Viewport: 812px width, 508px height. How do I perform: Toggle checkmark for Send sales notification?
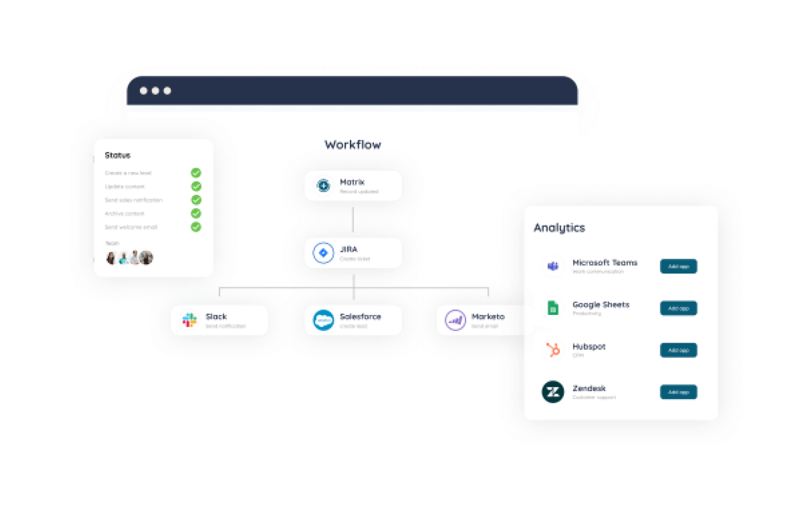click(x=196, y=200)
